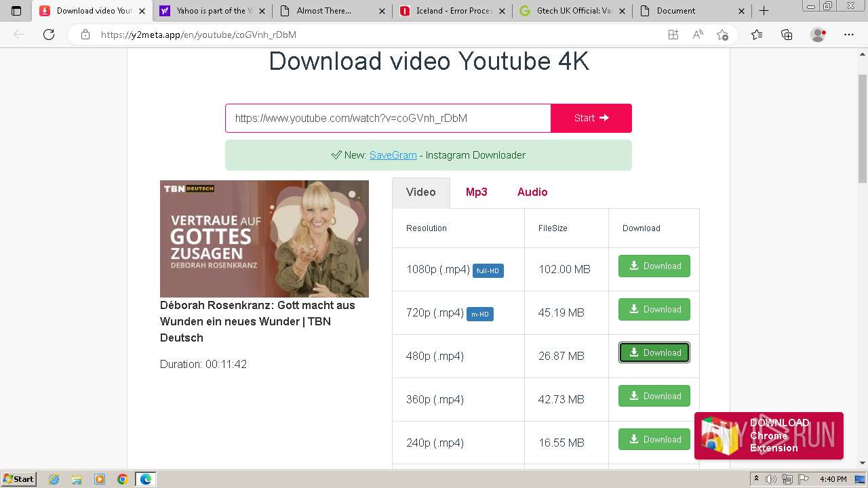This screenshot has height=488, width=868.
Task: Click the Resolution column header
Action: (427, 228)
